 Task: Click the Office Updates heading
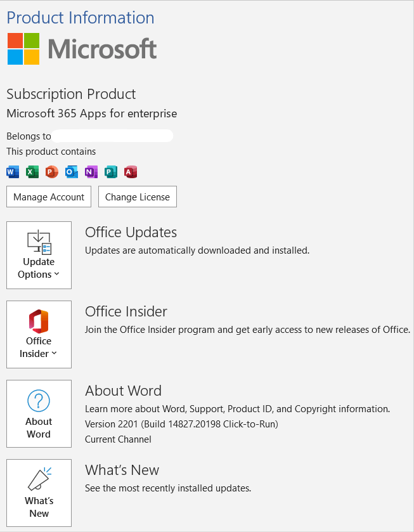[131, 233]
